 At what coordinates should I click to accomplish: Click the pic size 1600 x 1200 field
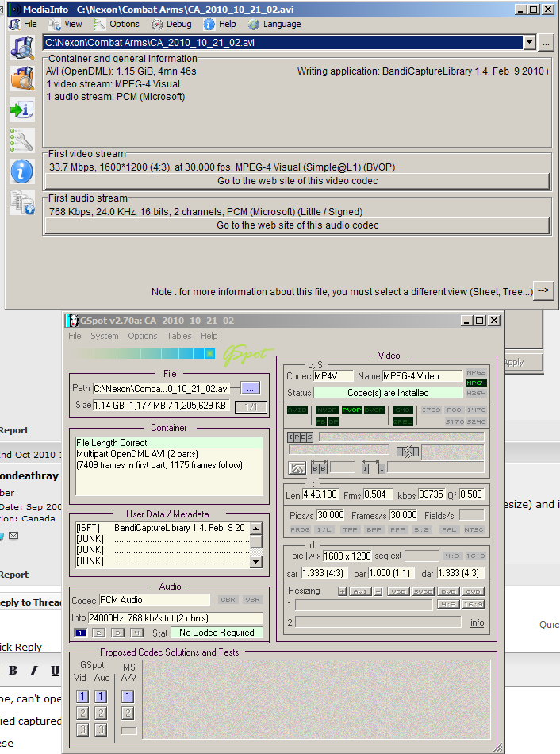pos(347,556)
